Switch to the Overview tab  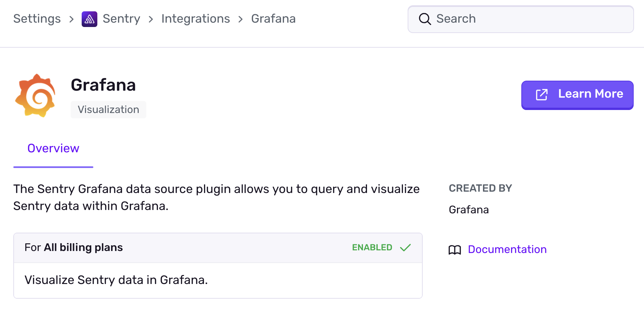[53, 148]
